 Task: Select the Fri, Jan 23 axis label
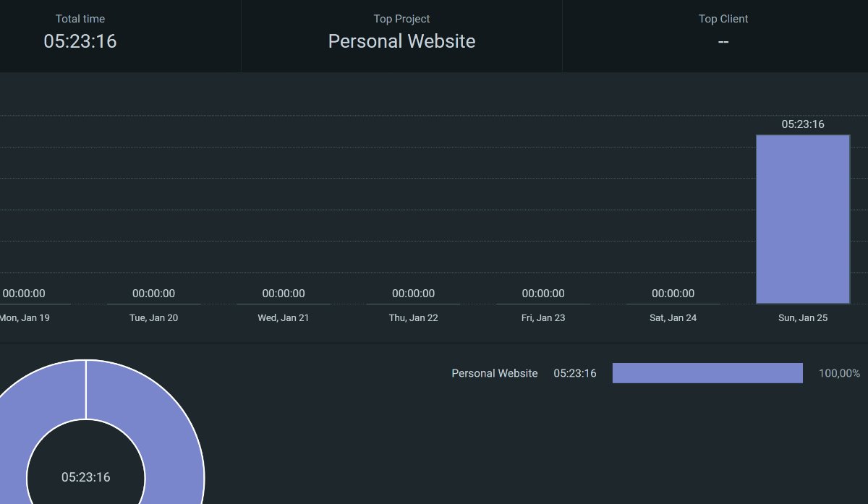tap(542, 318)
